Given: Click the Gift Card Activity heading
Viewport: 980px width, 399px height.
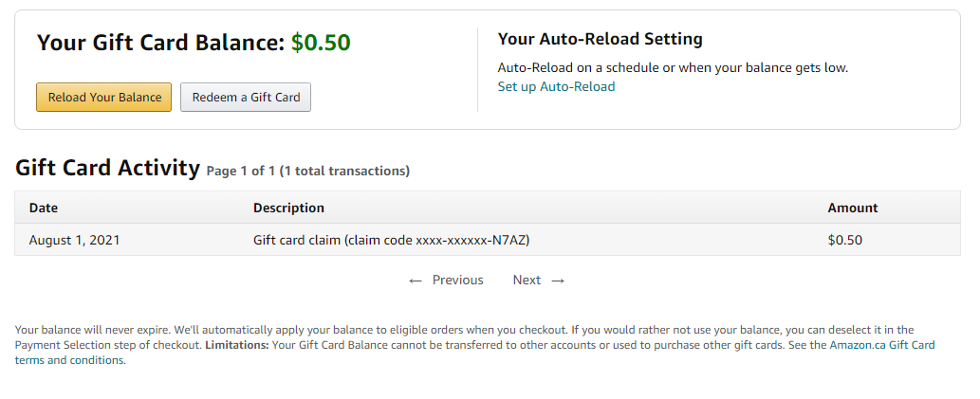Looking at the screenshot, I should (107, 168).
